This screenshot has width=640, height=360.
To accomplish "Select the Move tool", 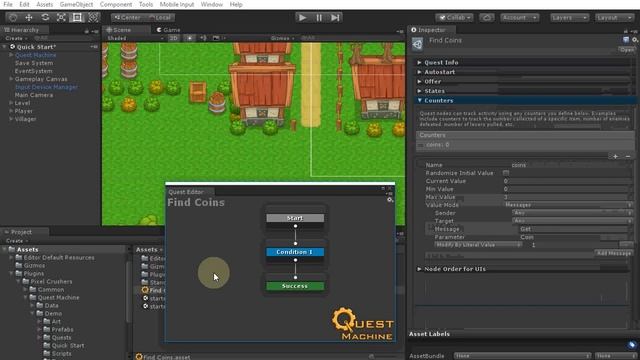I will (x=29, y=18).
